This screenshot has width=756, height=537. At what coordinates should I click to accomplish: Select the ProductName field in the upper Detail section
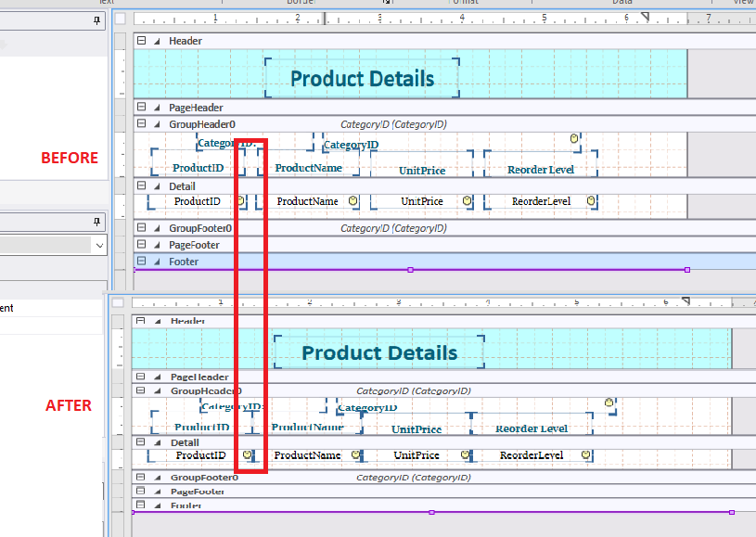coord(307,201)
